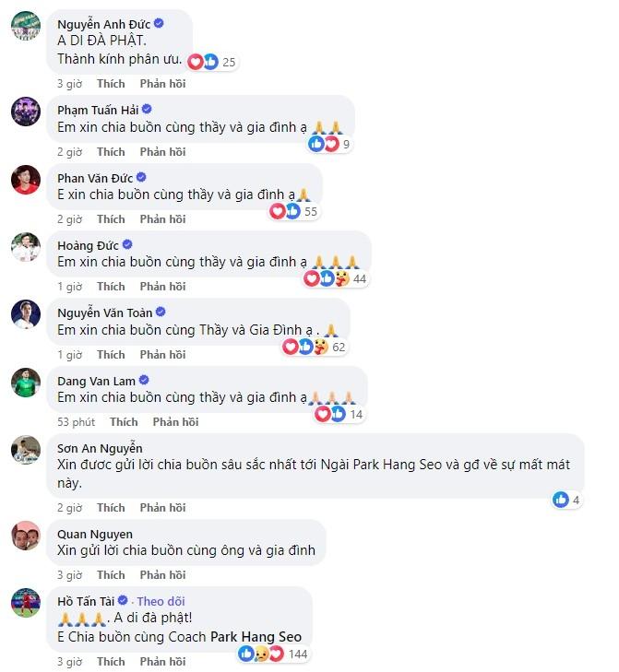619x672 pixels.
Task: Like Dang Van Lam's comment with Thích
Action: [x=124, y=421]
